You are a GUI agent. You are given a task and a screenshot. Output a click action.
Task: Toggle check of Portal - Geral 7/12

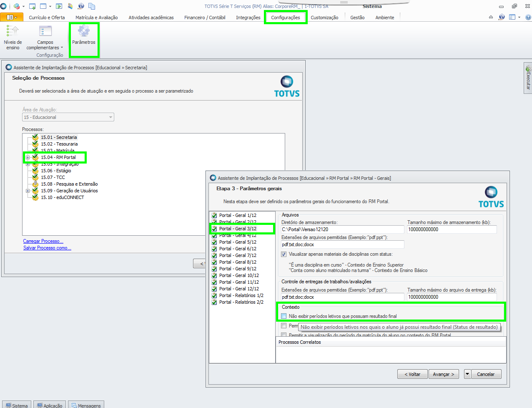(x=214, y=255)
